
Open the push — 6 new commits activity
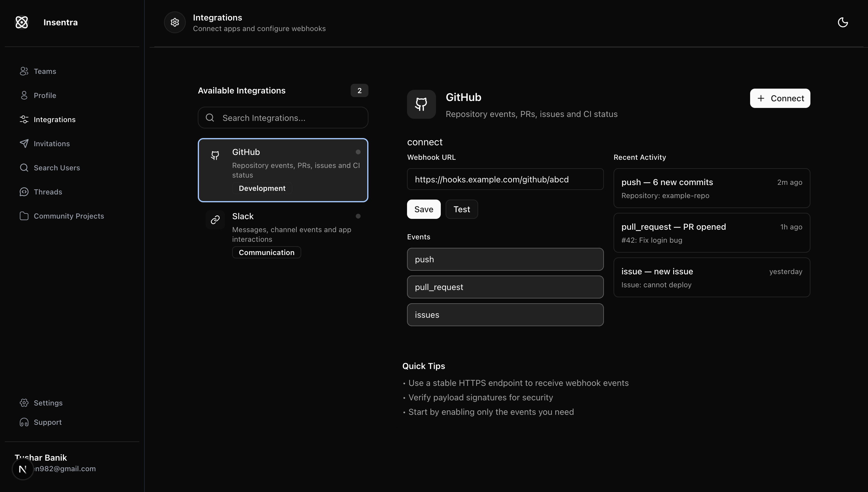tap(712, 188)
